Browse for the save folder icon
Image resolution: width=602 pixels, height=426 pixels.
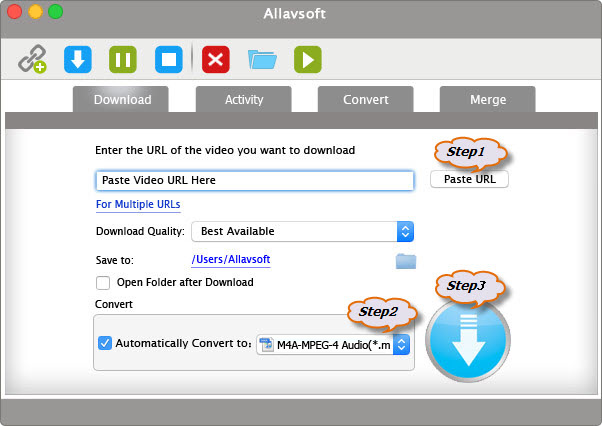(406, 261)
